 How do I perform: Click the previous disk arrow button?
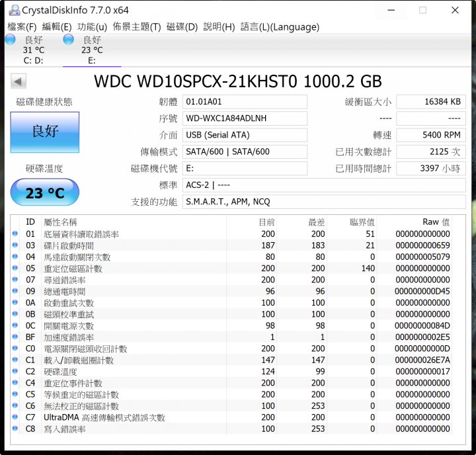19,81
